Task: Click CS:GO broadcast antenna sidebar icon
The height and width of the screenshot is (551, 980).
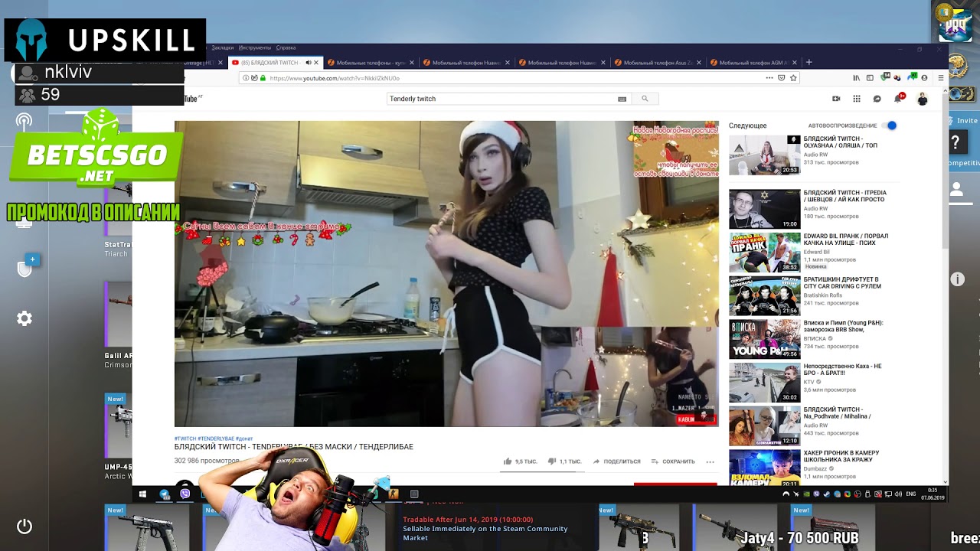Action: 24,121
